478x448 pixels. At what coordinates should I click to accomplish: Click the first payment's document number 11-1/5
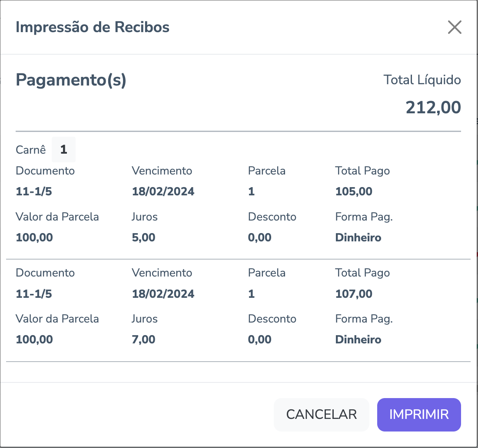[x=34, y=191]
